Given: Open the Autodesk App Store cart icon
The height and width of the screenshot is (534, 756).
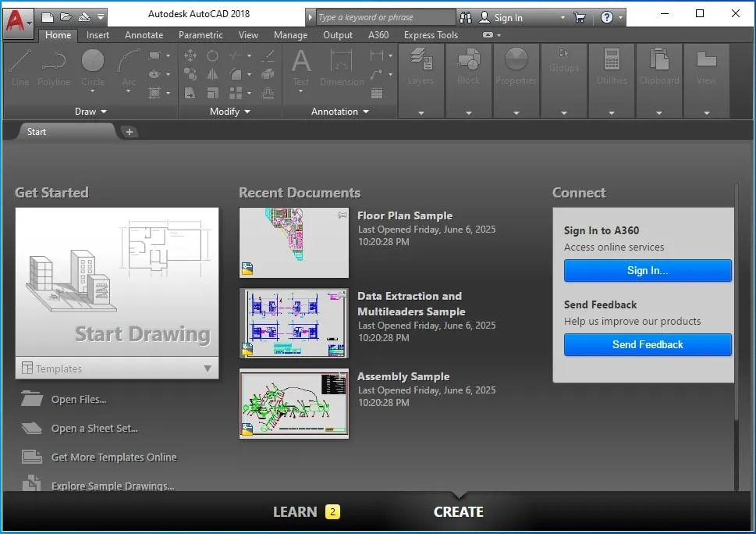Looking at the screenshot, I should click(x=579, y=17).
